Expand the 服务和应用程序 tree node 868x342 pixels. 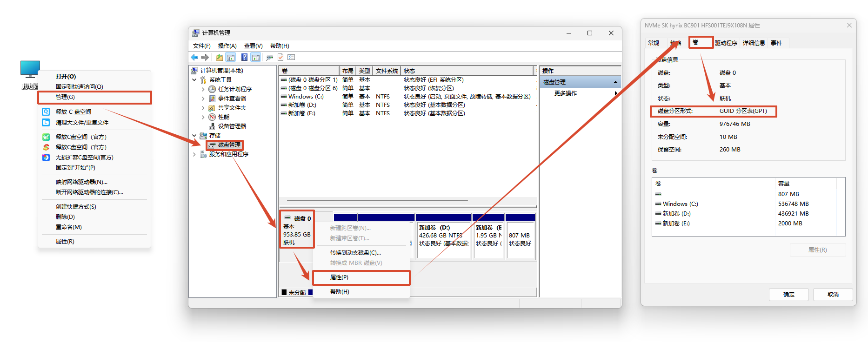pos(194,154)
